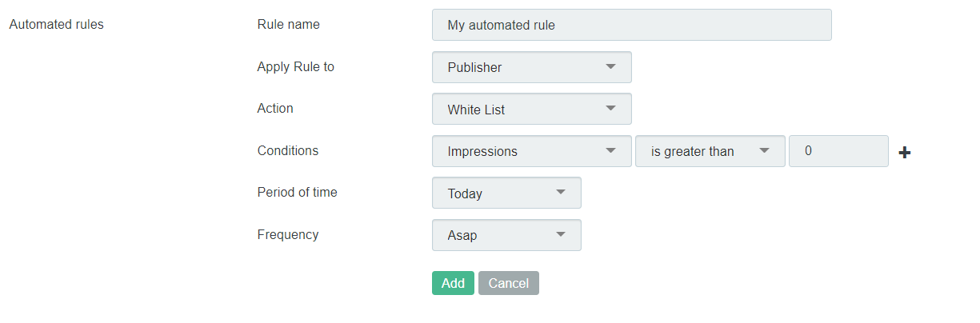This screenshot has height=323, width=980.
Task: Click the condition value field showing 0
Action: coord(838,151)
